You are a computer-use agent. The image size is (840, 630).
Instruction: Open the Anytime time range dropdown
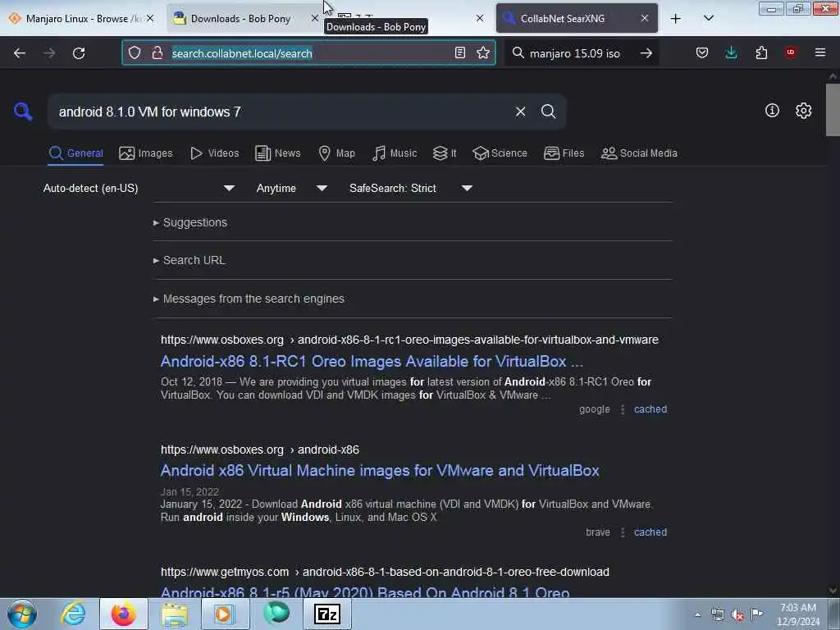point(292,188)
